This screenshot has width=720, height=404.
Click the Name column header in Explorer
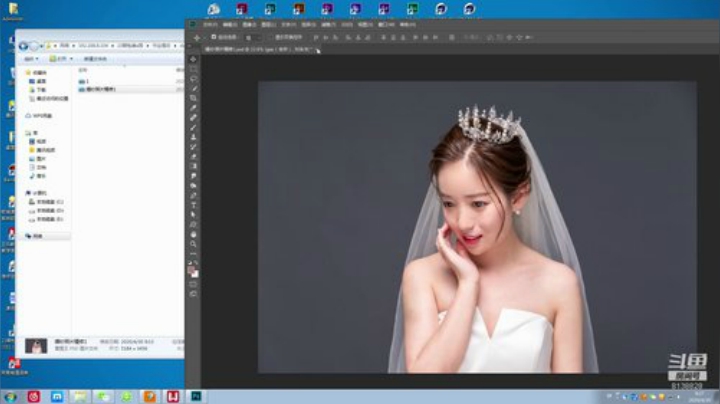[83, 70]
